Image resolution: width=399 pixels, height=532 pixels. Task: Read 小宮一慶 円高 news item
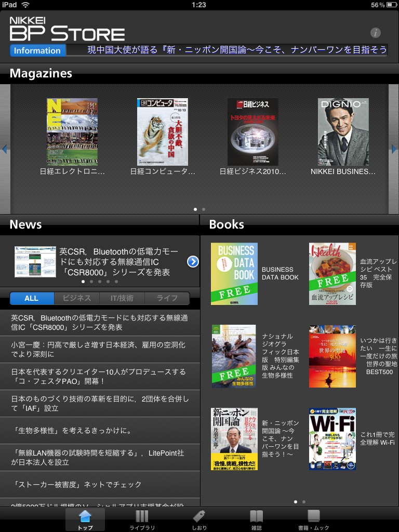point(100,350)
